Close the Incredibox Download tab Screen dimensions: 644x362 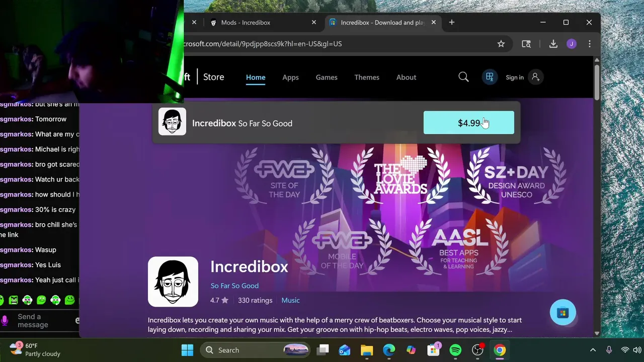click(433, 22)
